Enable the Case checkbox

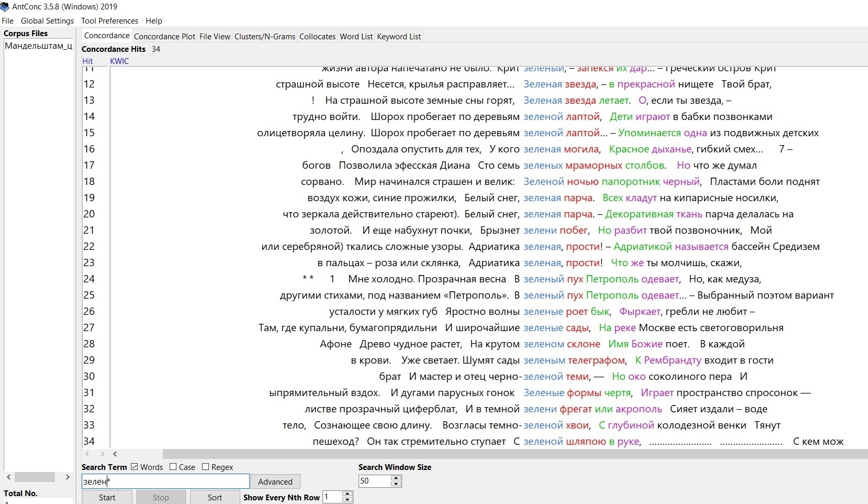(173, 467)
